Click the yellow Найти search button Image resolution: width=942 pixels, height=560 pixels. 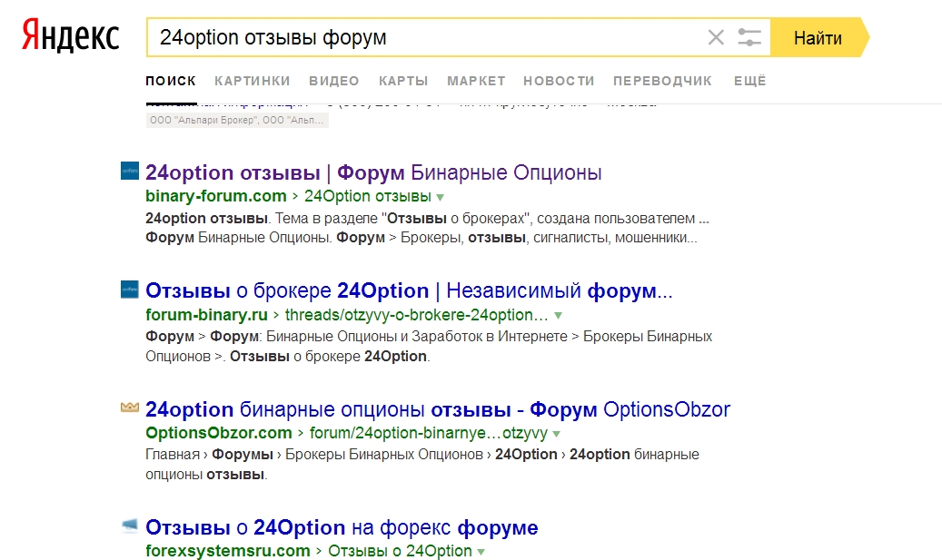tap(819, 38)
